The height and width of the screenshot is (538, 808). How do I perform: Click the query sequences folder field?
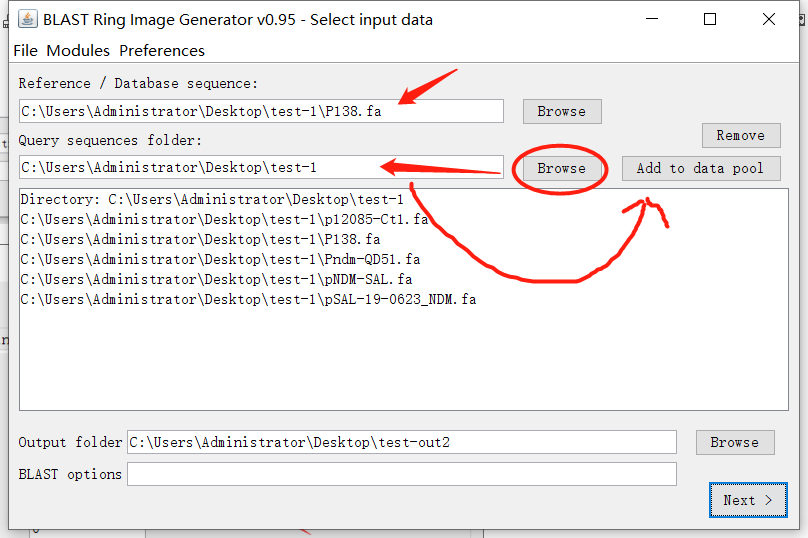(x=260, y=168)
